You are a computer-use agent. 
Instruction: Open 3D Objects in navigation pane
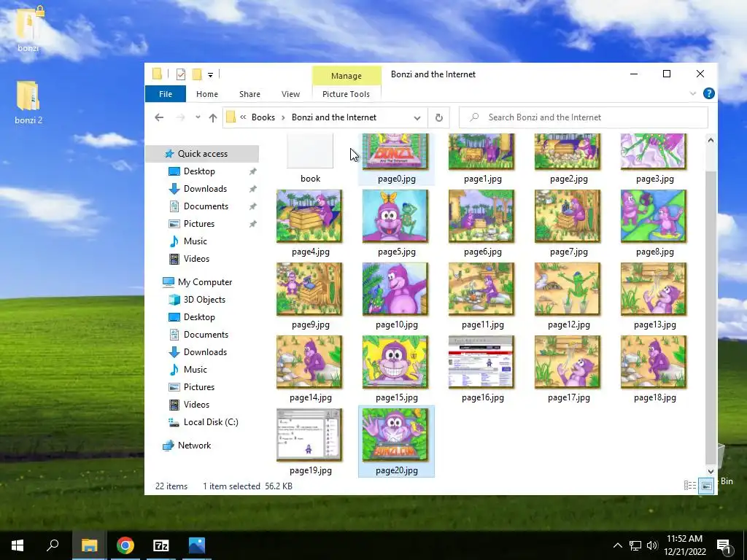point(204,300)
